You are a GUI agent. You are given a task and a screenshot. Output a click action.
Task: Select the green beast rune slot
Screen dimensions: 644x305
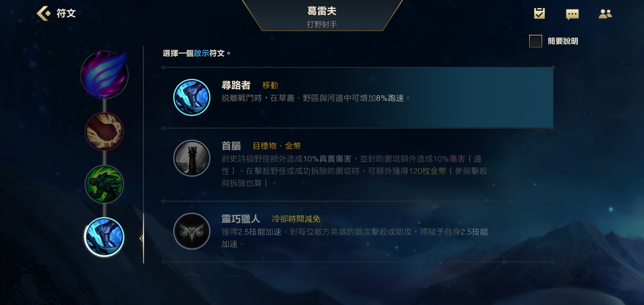click(x=105, y=184)
